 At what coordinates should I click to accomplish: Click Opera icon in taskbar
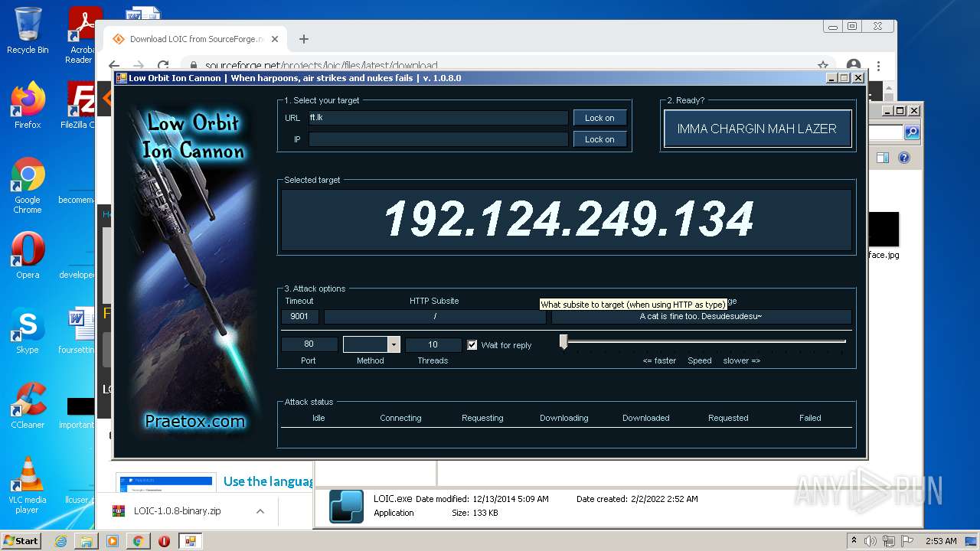click(164, 541)
